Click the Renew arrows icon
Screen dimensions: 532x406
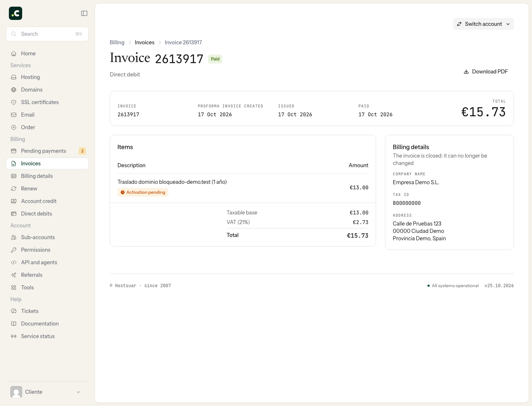pos(14,189)
